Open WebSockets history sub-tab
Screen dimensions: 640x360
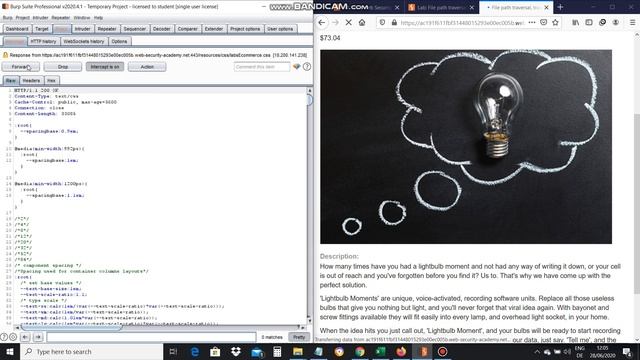[x=84, y=41]
